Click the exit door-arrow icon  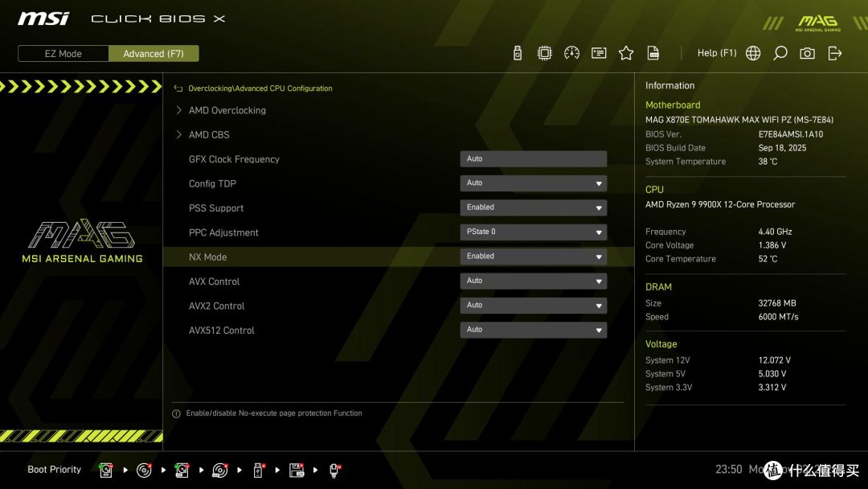pyautogui.click(x=835, y=53)
